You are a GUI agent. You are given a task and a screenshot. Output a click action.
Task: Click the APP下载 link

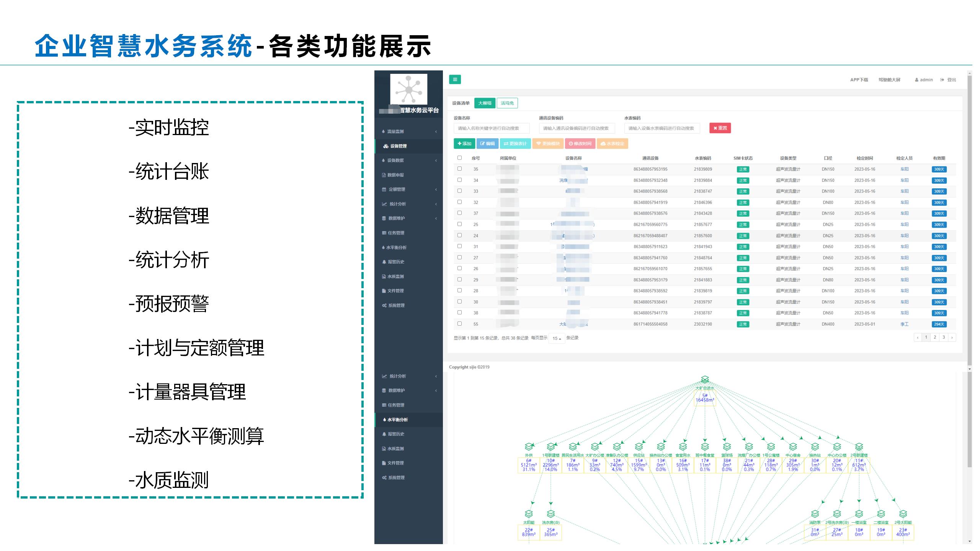(x=859, y=80)
